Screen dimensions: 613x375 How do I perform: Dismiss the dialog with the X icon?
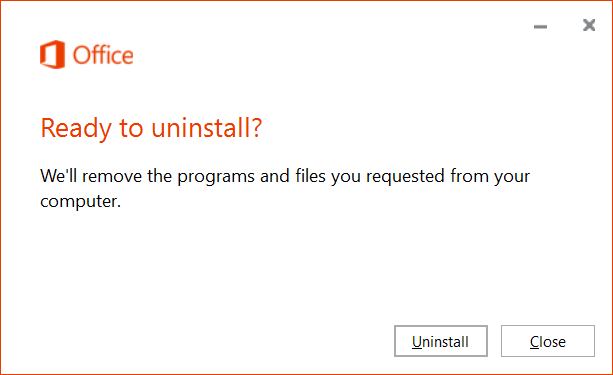click(589, 25)
